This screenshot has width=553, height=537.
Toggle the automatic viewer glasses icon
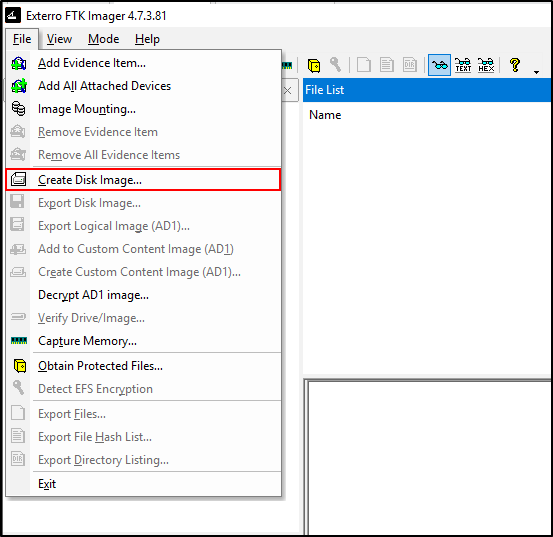point(439,65)
